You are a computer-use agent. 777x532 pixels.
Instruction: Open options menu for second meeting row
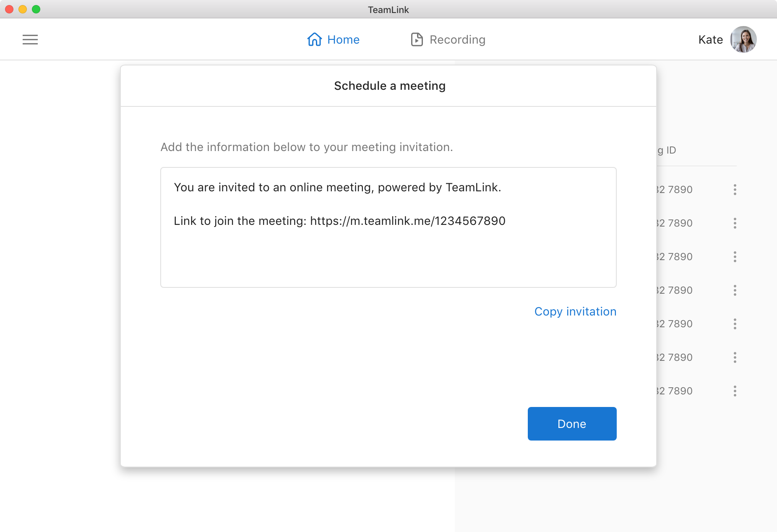tap(735, 223)
